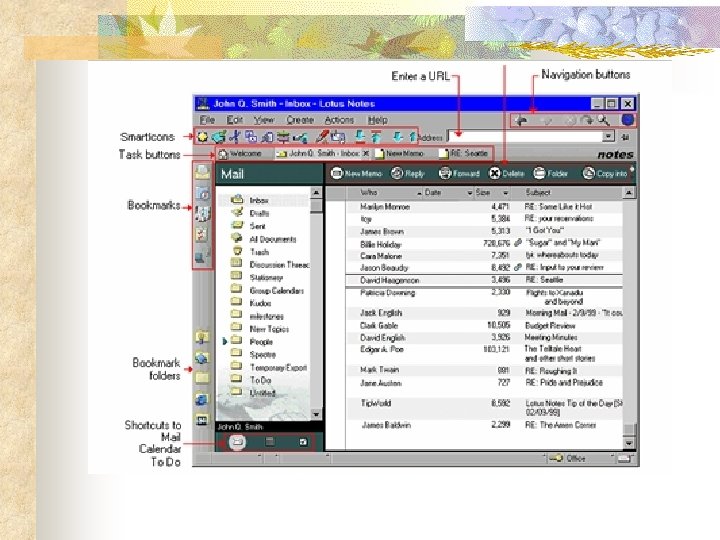
Task: Open the Temporary Export folder
Action: click(x=269, y=367)
